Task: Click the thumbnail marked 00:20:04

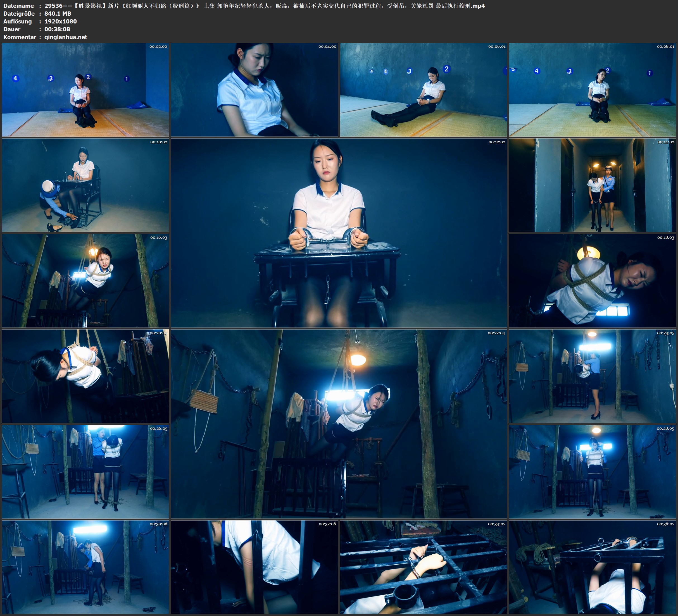Action: (x=85, y=376)
